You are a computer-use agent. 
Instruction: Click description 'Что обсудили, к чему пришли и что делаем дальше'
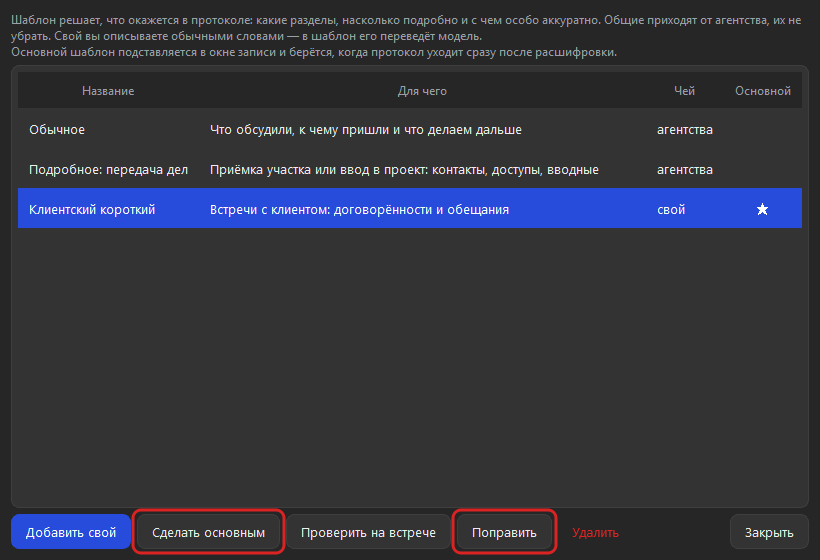366,129
